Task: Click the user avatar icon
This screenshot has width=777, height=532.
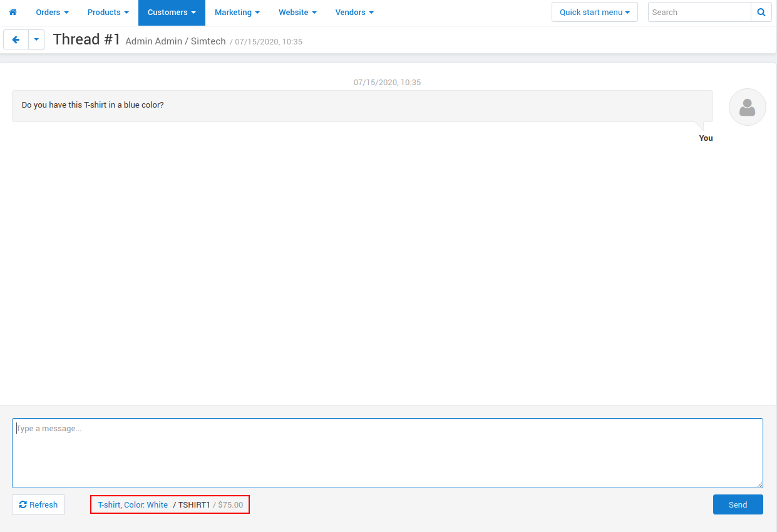Action: pos(748,107)
